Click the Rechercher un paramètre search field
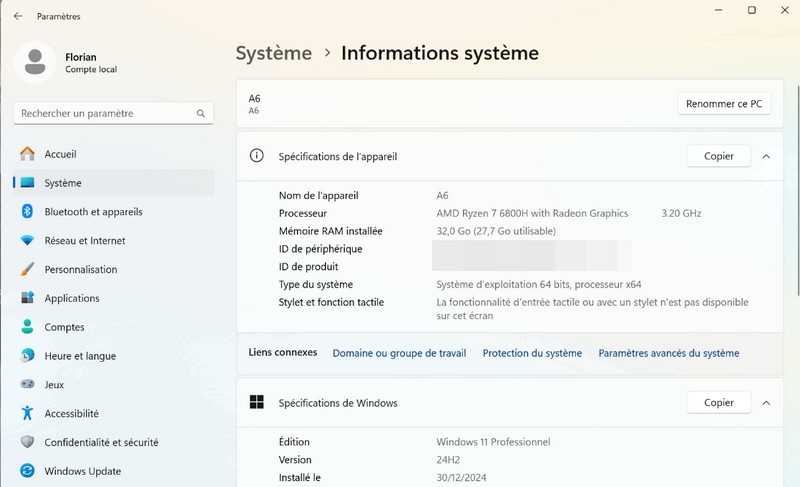The height and width of the screenshot is (487, 800). tap(105, 114)
